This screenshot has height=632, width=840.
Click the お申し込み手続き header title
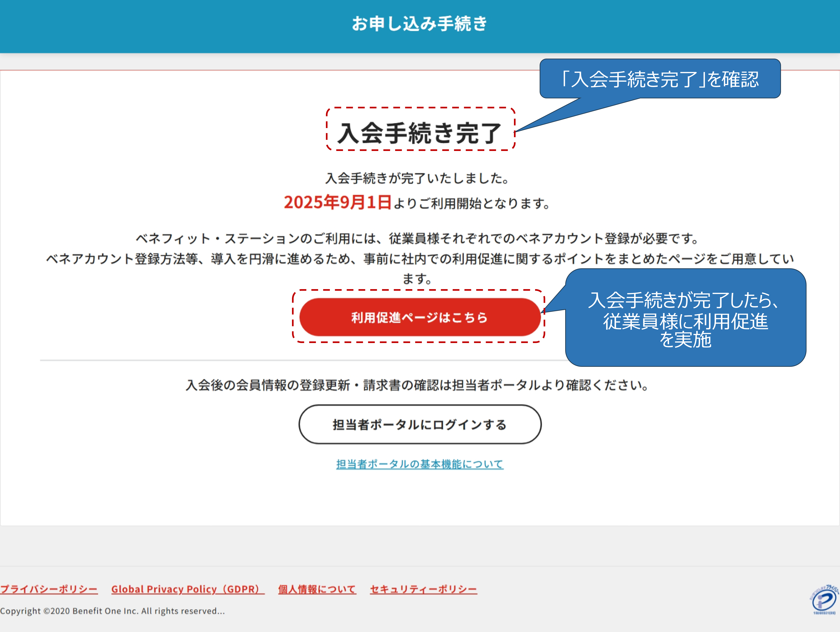[419, 23]
